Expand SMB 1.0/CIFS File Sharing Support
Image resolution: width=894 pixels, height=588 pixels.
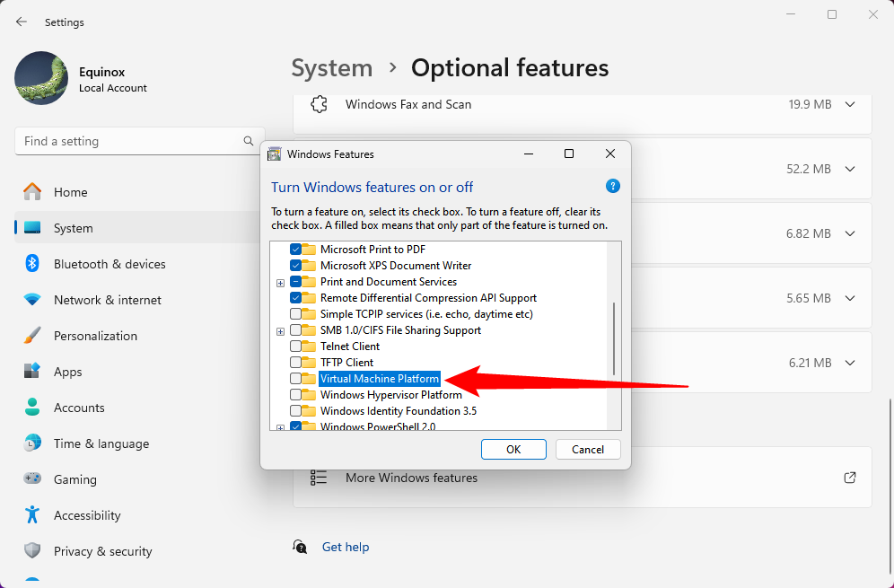(x=281, y=331)
